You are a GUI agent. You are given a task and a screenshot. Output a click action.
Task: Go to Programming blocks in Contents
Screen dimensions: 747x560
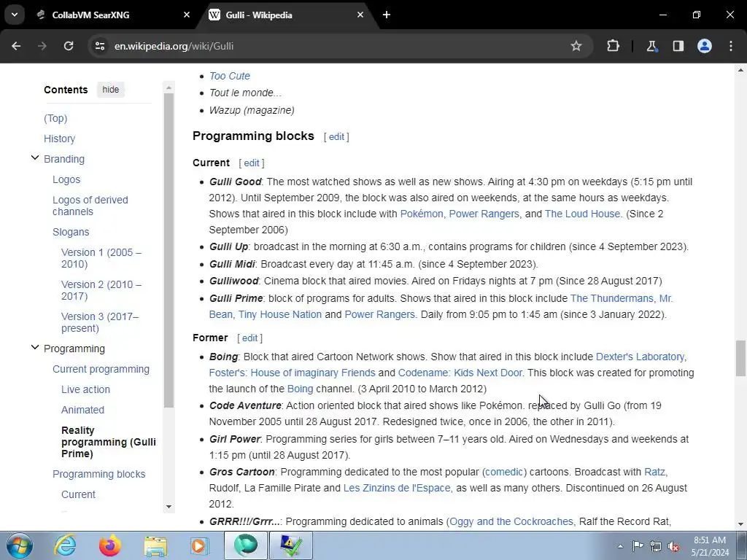pyautogui.click(x=98, y=474)
